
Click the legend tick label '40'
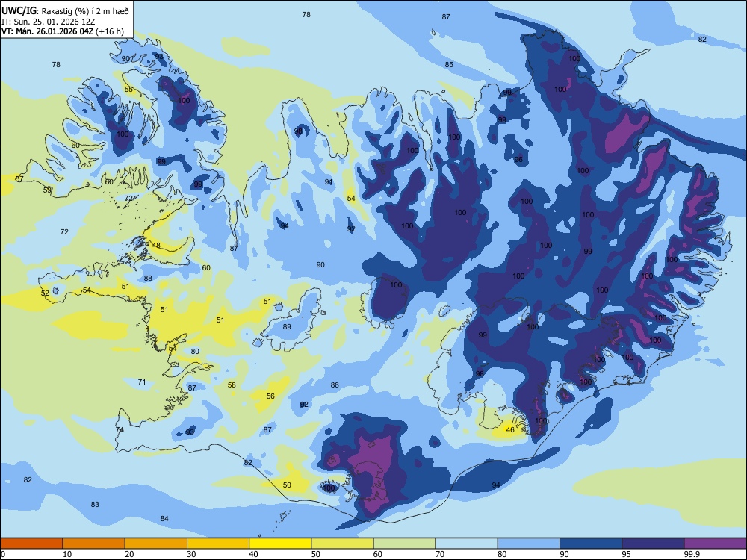click(x=253, y=554)
